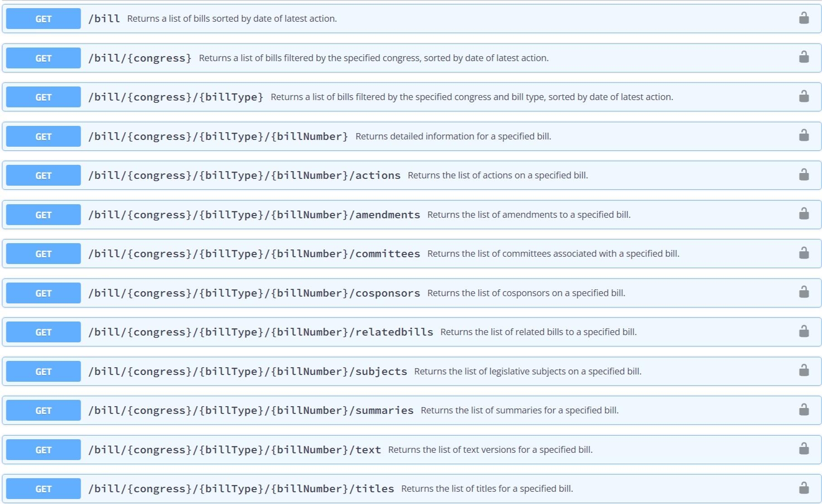Open authorization lock for the actions endpoint
Image resolution: width=822 pixels, height=504 pixels.
click(803, 175)
